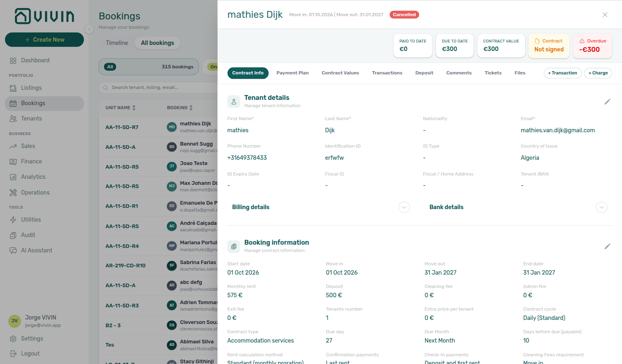Click the Tenant details person icon
Image resolution: width=622 pixels, height=364 pixels.
234,102
